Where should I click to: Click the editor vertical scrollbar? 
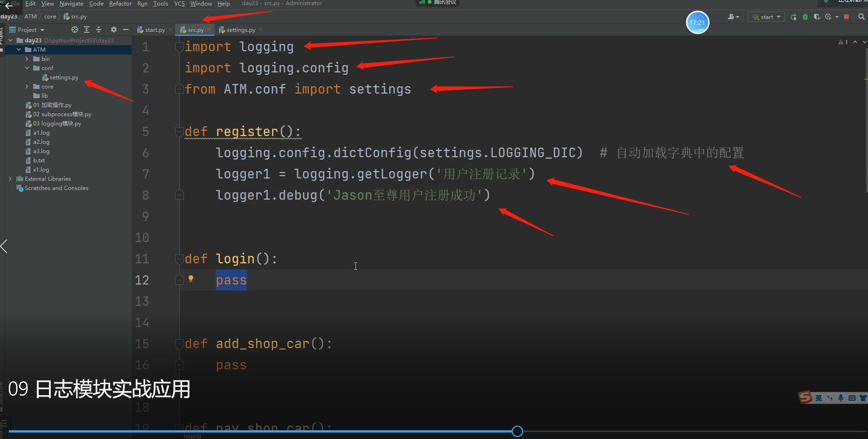866,120
